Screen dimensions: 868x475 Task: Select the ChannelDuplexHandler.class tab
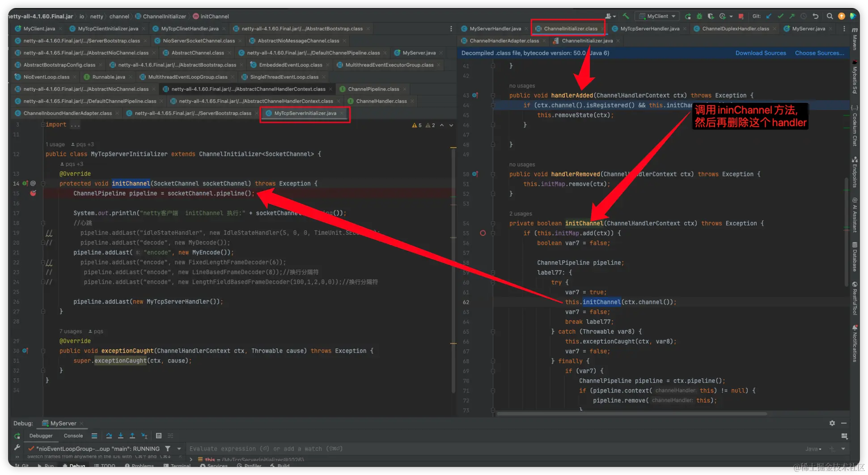[736, 29]
